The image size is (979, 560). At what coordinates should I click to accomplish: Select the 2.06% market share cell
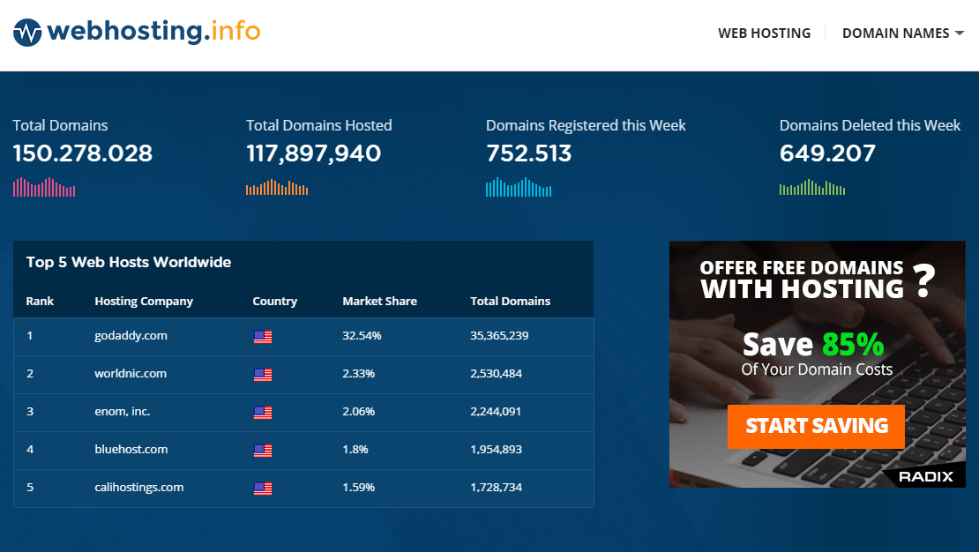click(358, 412)
